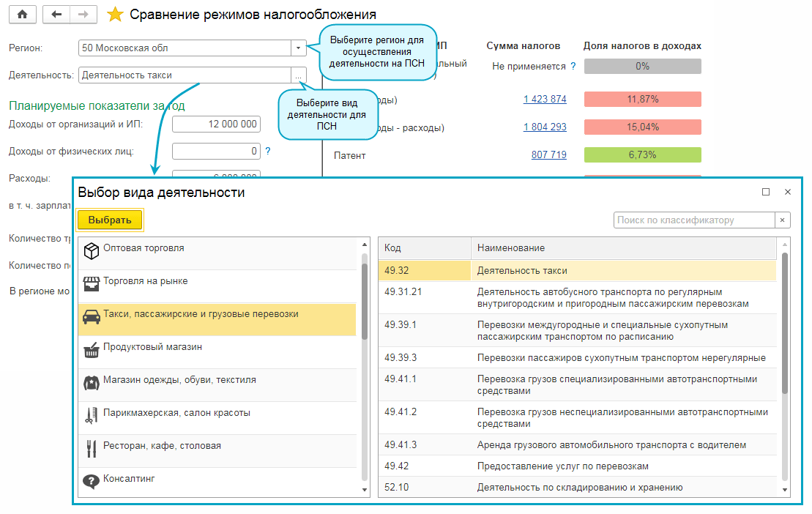This screenshot has width=812, height=514.
Task: Click the 'Наименование' column header
Action: click(624, 248)
